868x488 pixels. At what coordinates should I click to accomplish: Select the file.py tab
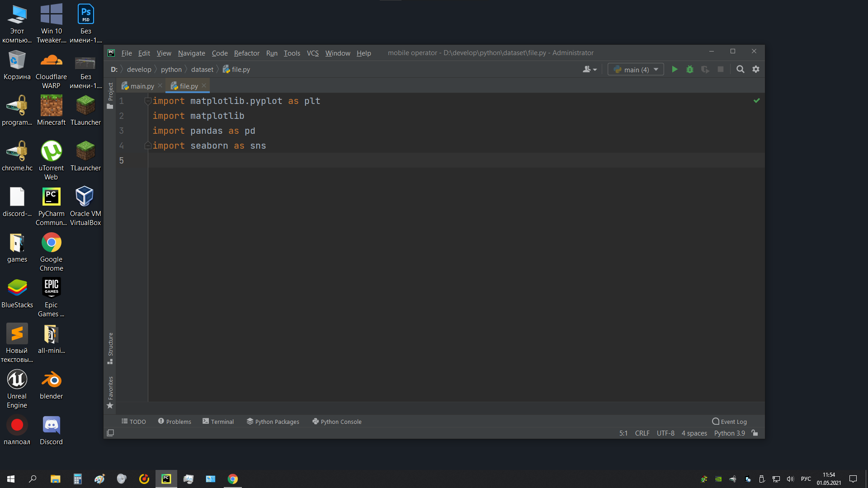click(187, 86)
